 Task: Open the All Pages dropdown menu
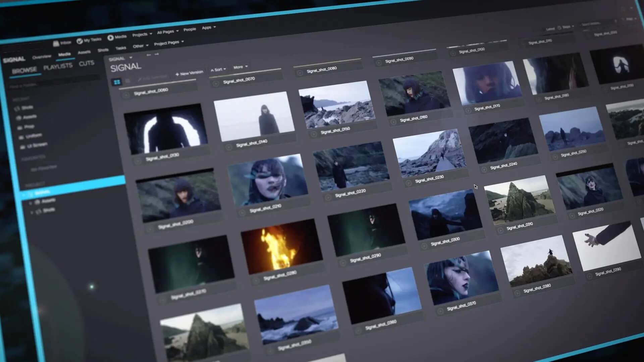168,32
